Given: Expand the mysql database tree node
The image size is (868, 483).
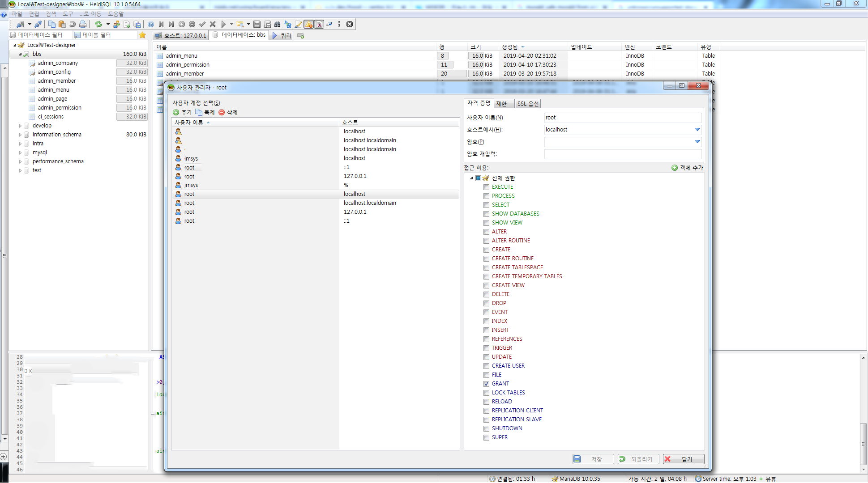Looking at the screenshot, I should pyautogui.click(x=20, y=153).
